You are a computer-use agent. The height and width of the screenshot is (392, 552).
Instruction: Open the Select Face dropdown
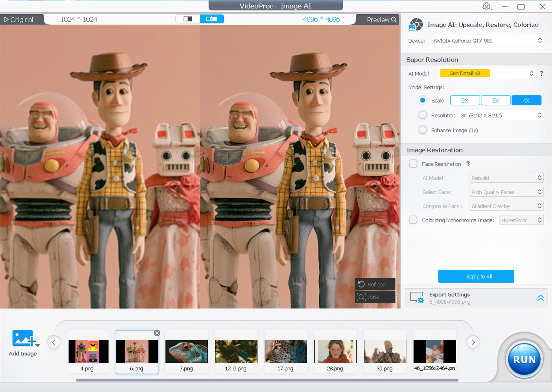point(507,192)
